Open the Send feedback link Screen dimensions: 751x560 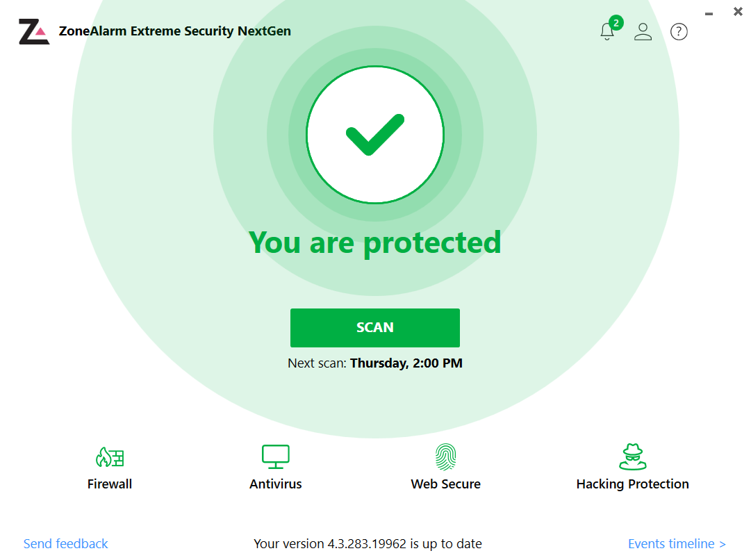click(x=66, y=543)
